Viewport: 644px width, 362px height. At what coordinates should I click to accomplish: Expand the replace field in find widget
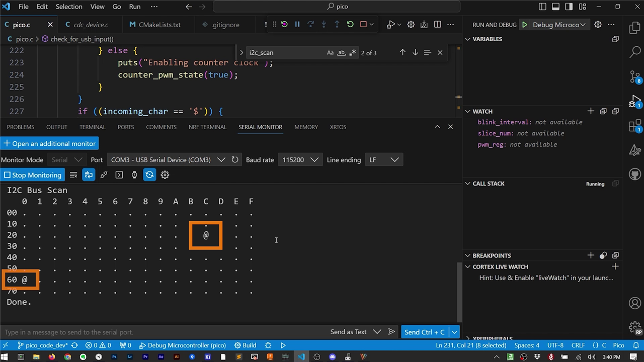(x=242, y=52)
